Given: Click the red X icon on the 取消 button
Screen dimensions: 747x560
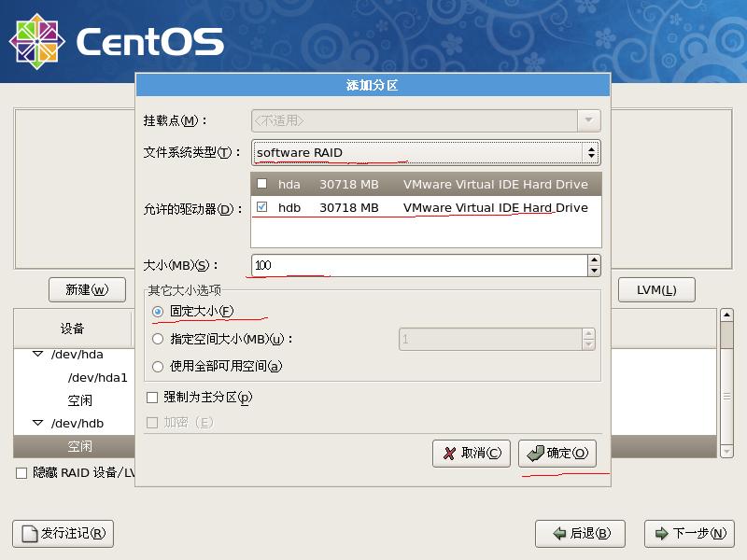Looking at the screenshot, I should (x=449, y=453).
